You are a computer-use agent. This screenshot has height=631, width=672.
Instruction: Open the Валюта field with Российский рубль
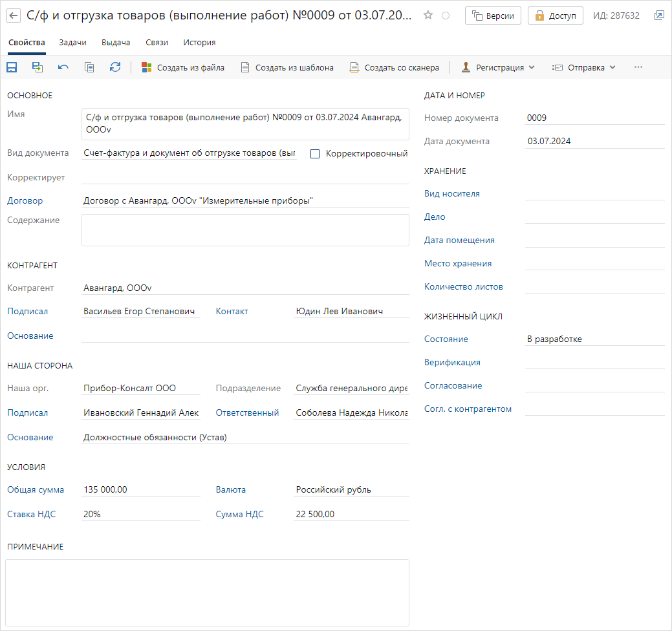point(351,490)
